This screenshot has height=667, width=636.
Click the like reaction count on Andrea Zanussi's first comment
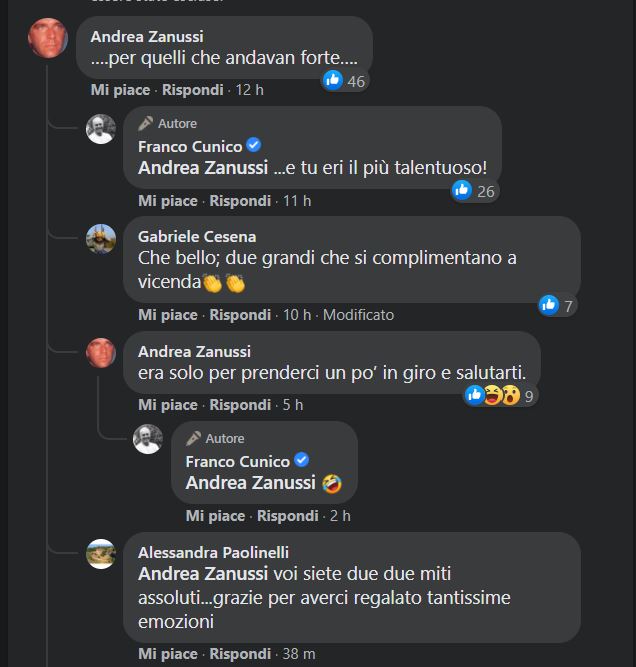point(345,81)
